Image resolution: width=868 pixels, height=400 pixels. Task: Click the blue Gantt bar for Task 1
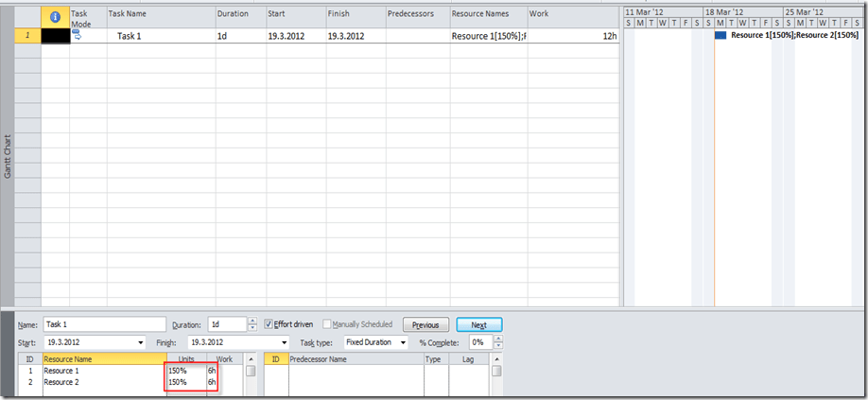720,35
